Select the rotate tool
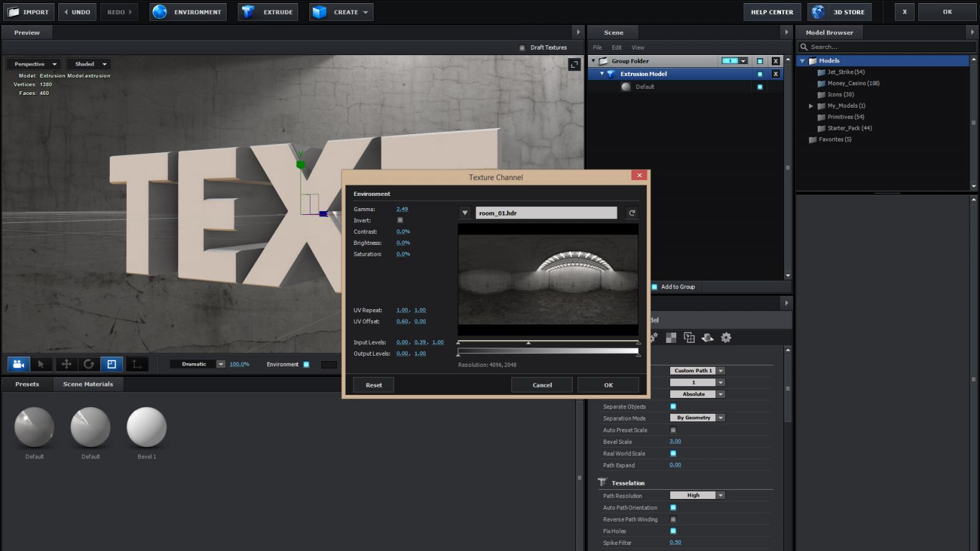The width and height of the screenshot is (980, 551). (x=89, y=364)
